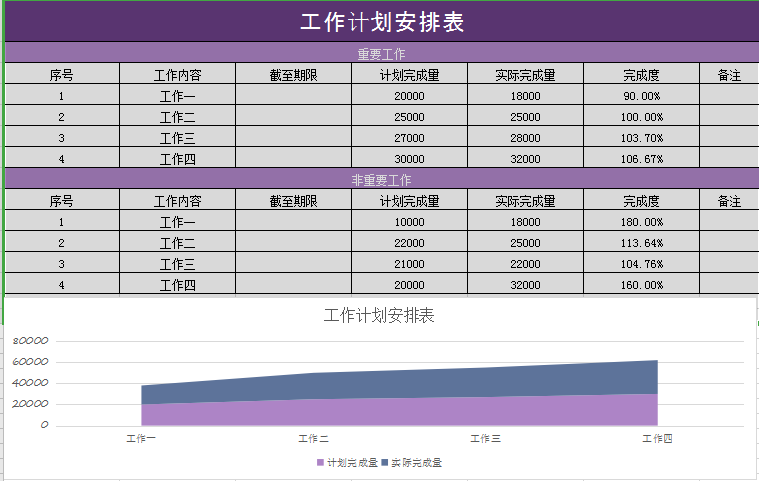The image size is (759, 481).
Task: Click the 80000 label on chart axis
Action: pos(31,341)
